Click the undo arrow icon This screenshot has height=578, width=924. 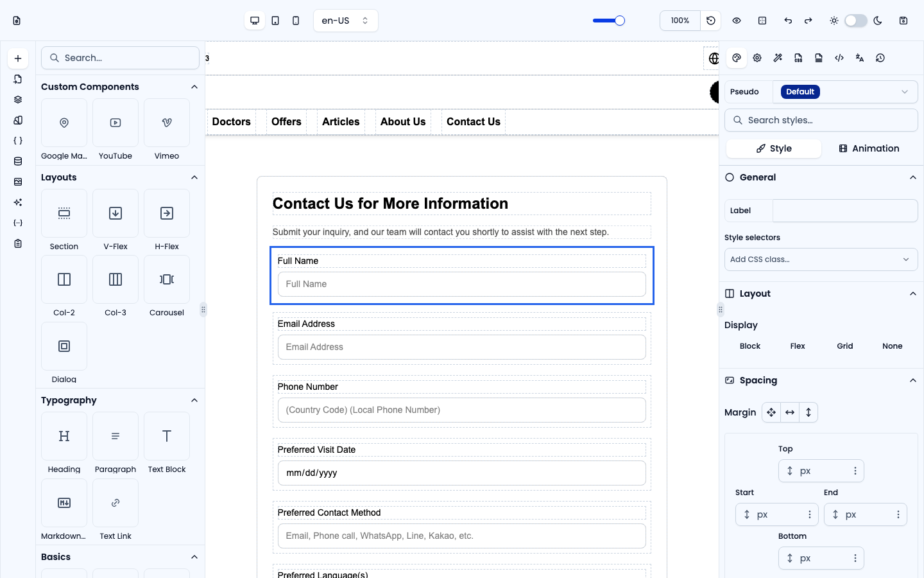788,21
